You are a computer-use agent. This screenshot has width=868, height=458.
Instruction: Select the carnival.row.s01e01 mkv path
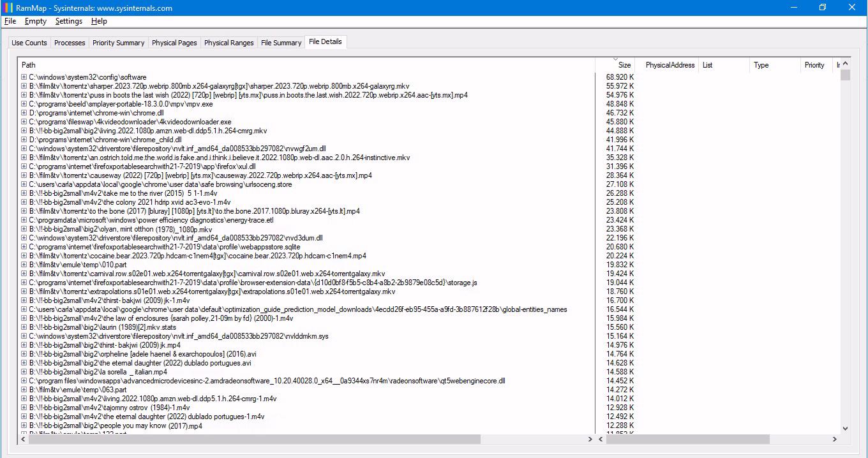click(207, 274)
